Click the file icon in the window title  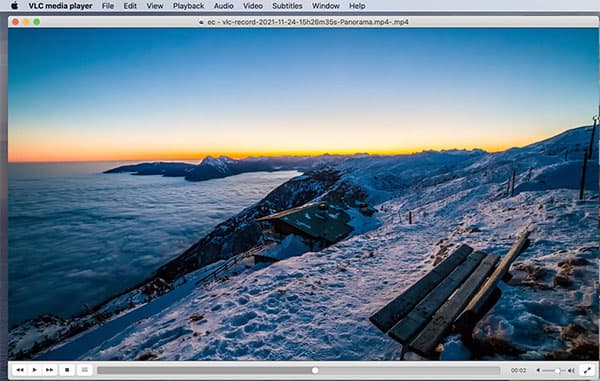tap(201, 22)
